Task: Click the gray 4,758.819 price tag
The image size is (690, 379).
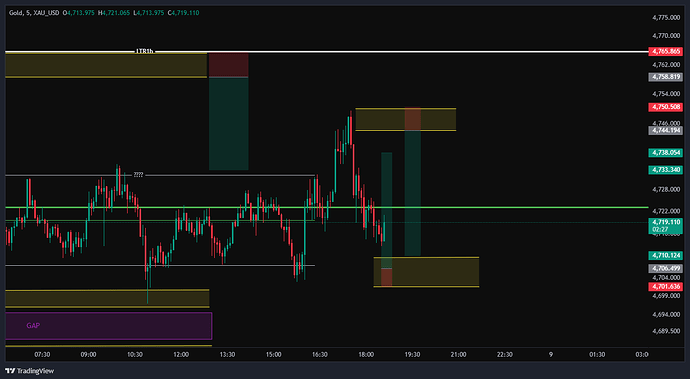Action: coord(666,77)
